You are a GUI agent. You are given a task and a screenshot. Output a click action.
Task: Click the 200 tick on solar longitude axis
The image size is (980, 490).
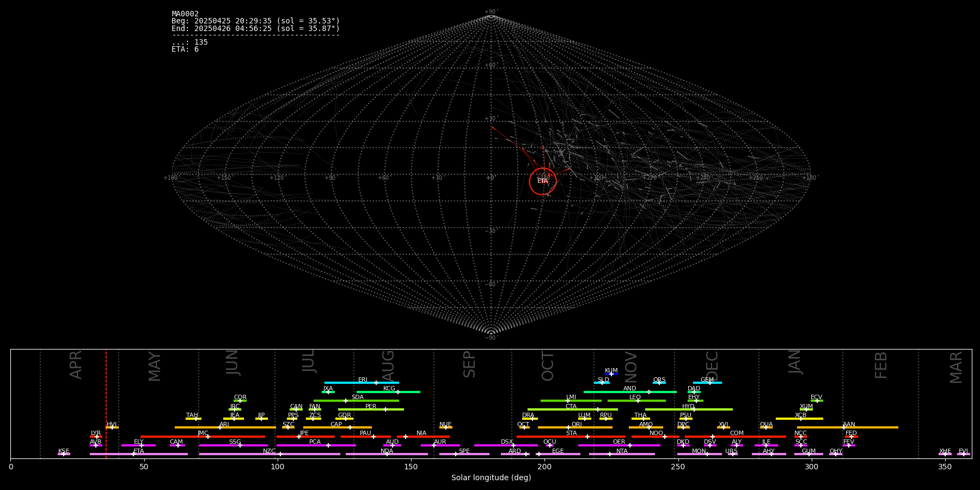point(544,467)
